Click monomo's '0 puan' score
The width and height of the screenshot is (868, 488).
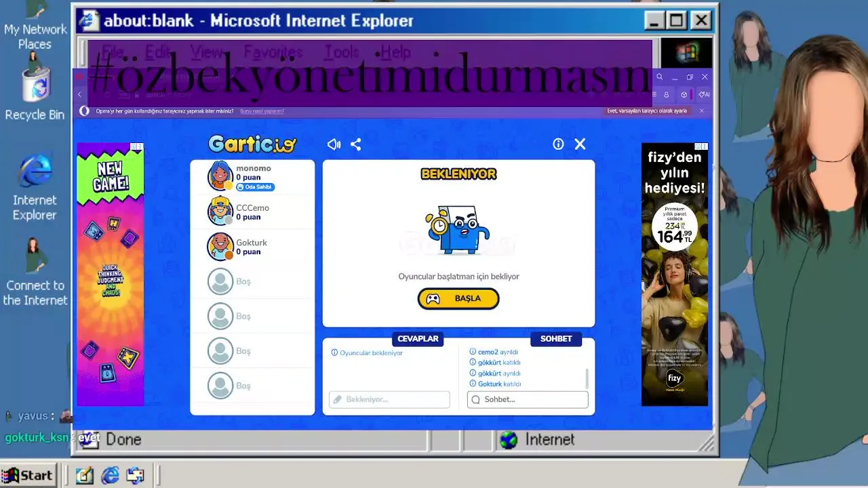tap(248, 178)
